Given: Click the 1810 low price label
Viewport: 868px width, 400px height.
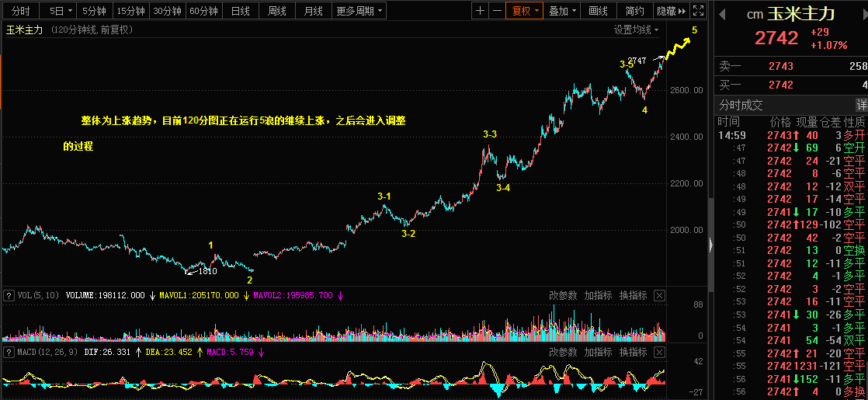Looking at the screenshot, I should [x=207, y=271].
